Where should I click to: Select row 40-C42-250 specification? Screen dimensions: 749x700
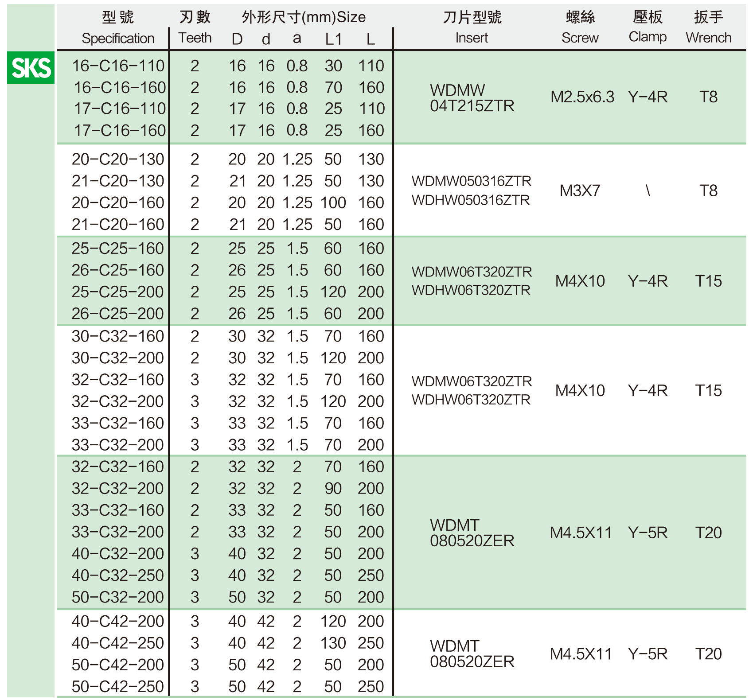coord(118,643)
